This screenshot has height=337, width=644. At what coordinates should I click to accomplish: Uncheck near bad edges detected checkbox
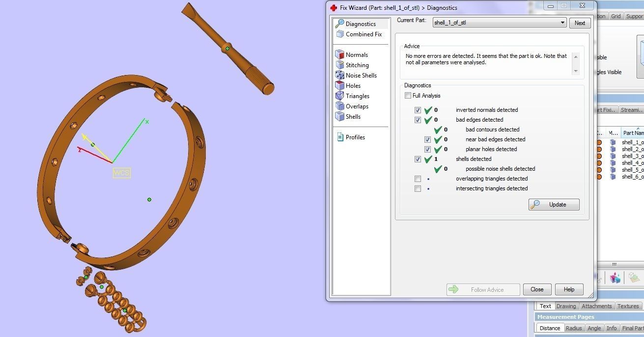(427, 139)
